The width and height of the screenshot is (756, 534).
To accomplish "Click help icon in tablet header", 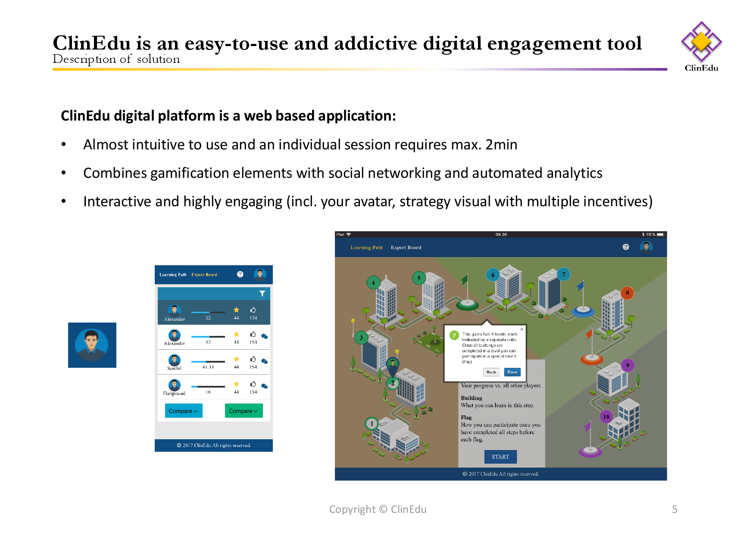I will [x=626, y=247].
